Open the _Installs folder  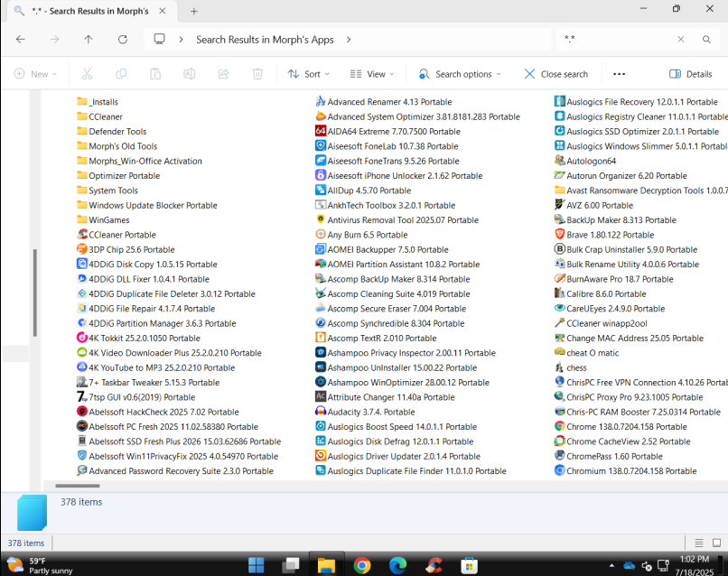98,102
